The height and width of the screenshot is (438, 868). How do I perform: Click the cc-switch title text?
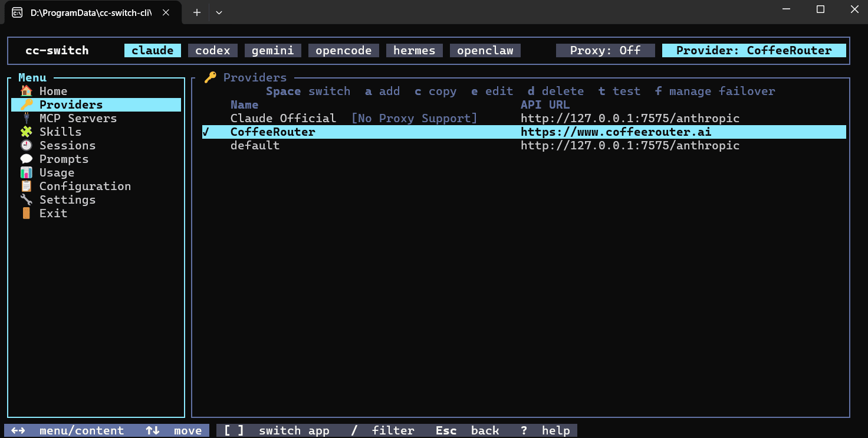(x=57, y=50)
